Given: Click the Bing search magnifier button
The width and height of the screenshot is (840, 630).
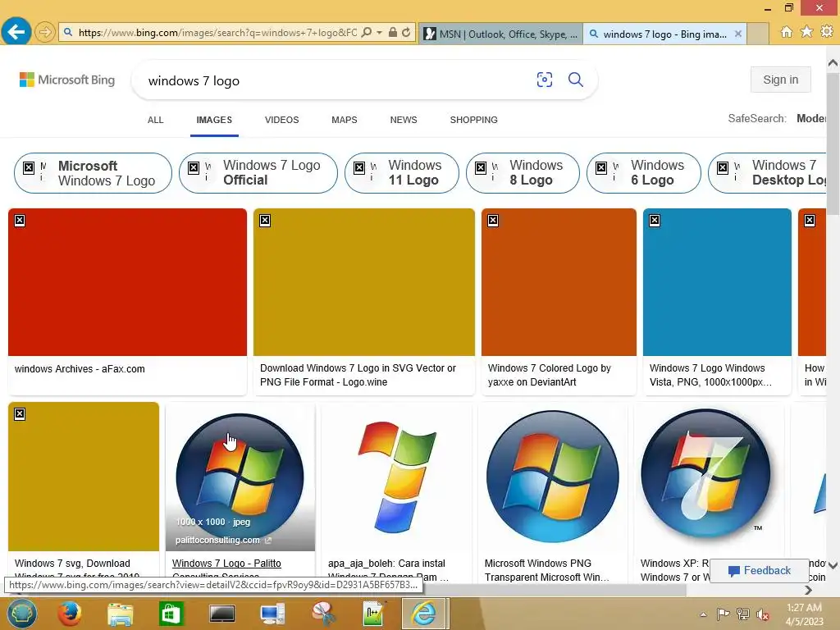Looking at the screenshot, I should tap(576, 80).
